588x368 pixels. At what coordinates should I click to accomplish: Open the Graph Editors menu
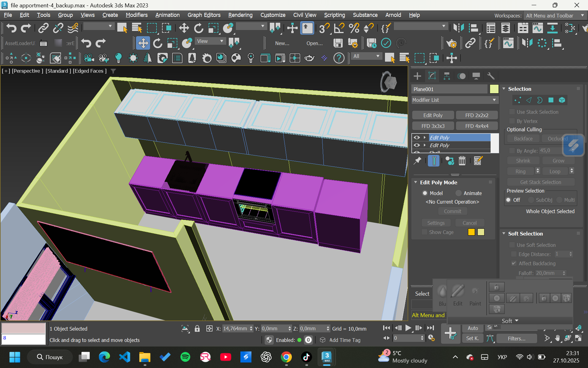204,15
